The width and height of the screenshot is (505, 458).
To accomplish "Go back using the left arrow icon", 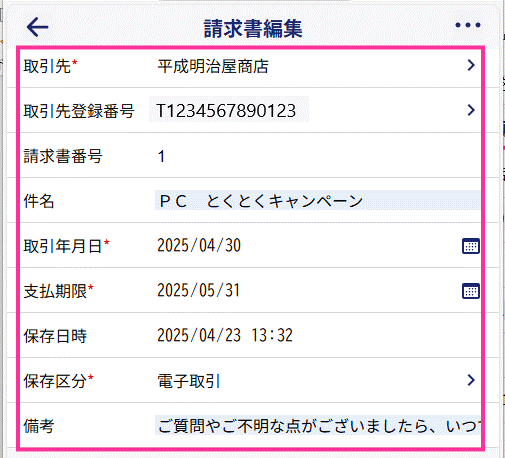I will [37, 27].
